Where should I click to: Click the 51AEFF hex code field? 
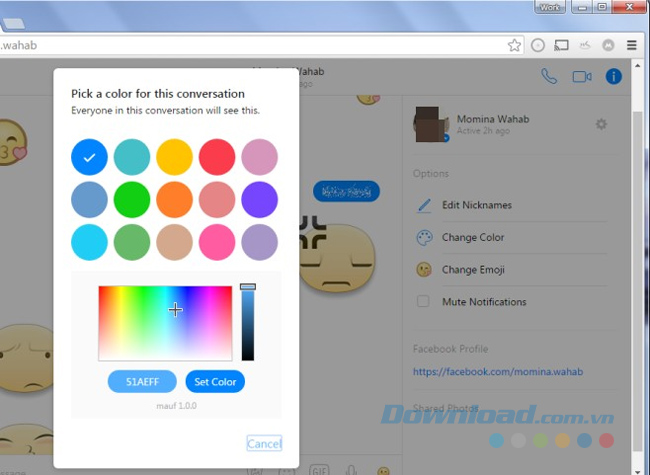[142, 381]
